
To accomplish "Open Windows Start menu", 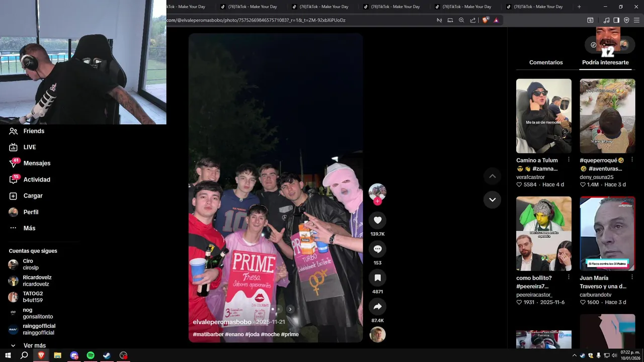I will (x=8, y=355).
